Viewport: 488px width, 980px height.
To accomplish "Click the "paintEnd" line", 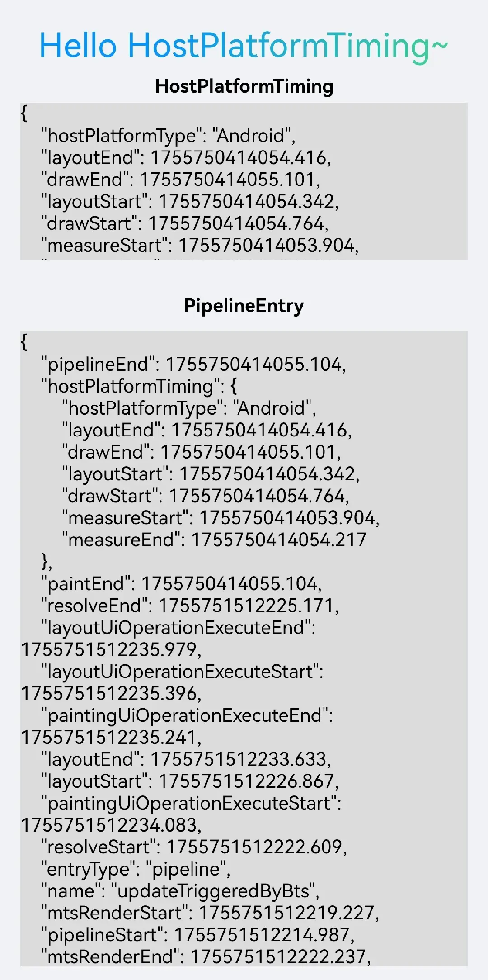I will (182, 584).
